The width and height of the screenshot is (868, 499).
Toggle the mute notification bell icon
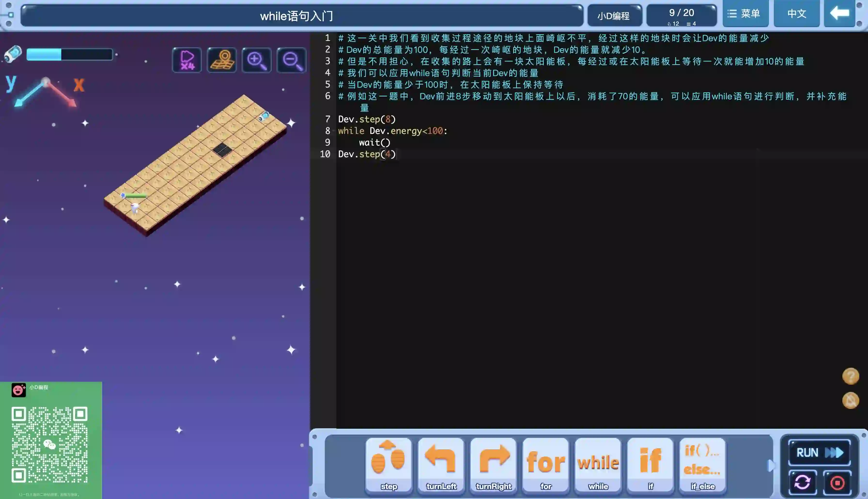point(851,400)
